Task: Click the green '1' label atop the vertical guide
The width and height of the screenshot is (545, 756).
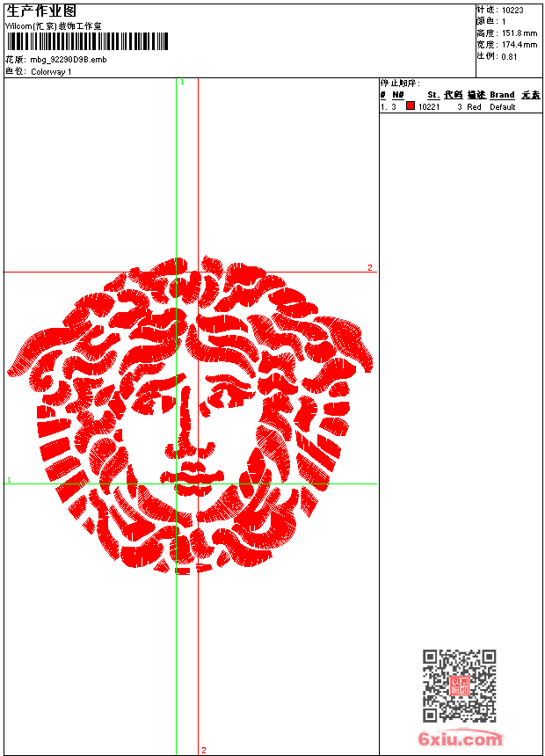Action: [x=182, y=83]
